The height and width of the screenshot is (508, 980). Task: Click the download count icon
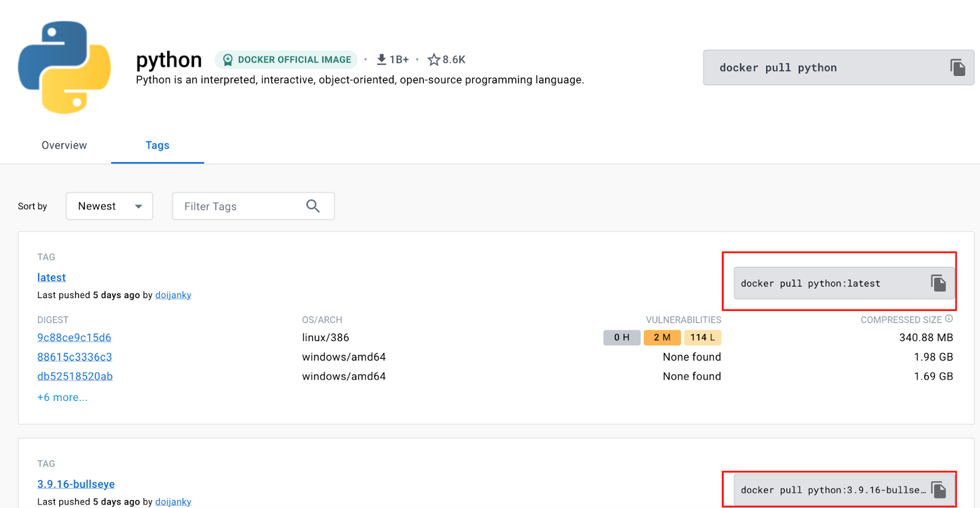click(x=382, y=59)
